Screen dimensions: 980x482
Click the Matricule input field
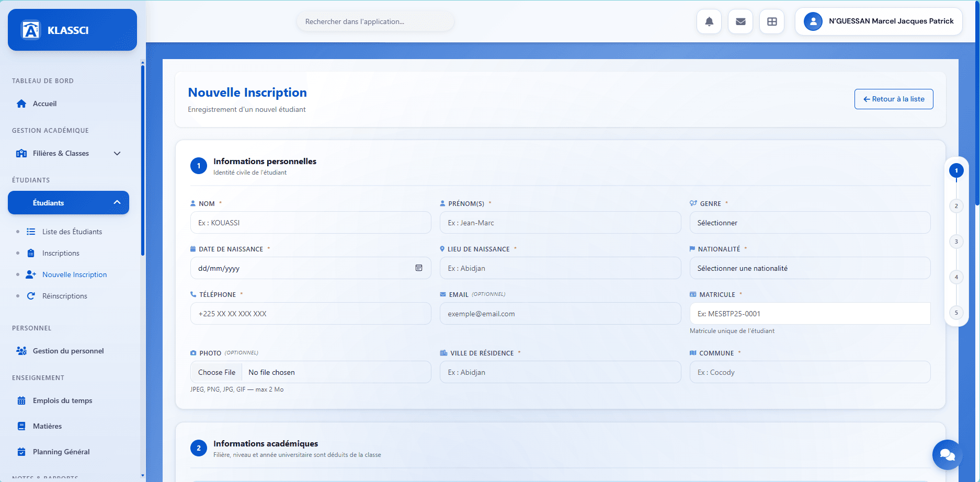(x=810, y=314)
